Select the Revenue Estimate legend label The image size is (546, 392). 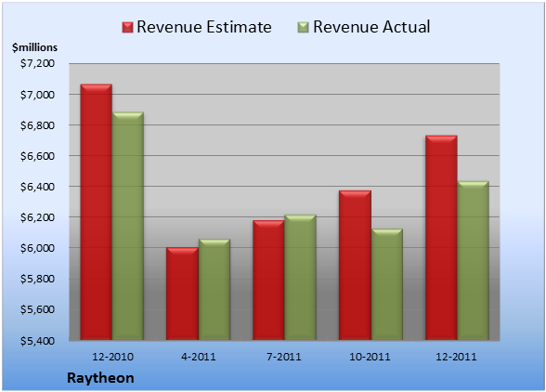click(204, 27)
